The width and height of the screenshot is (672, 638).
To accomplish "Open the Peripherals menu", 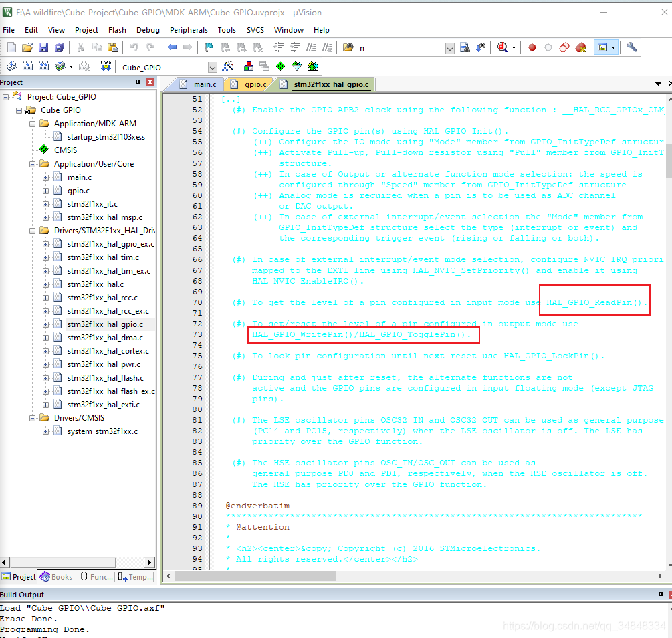I will coord(189,30).
